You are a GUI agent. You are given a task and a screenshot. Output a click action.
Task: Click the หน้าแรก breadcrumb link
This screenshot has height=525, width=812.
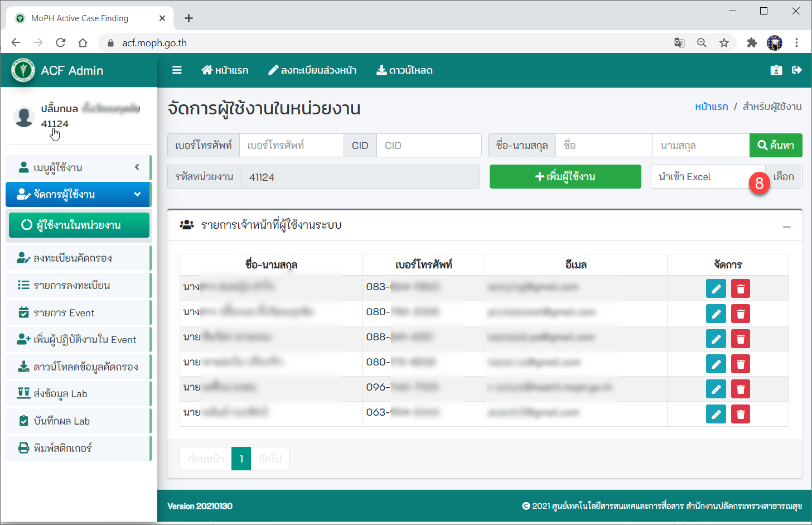coord(711,107)
